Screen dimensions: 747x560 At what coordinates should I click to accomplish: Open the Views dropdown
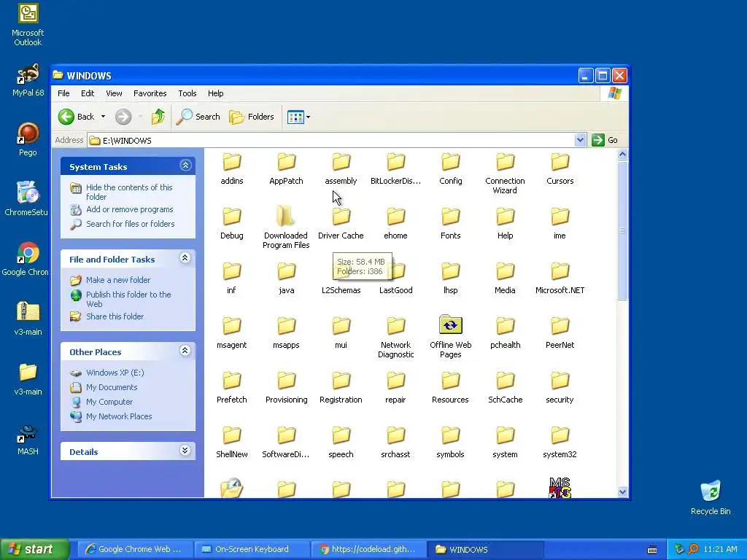298,117
